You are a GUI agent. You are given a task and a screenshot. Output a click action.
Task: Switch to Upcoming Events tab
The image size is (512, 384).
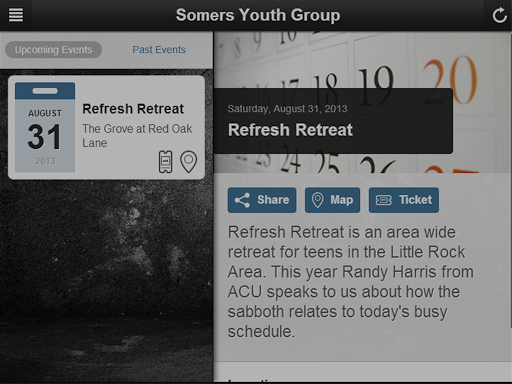pos(53,50)
